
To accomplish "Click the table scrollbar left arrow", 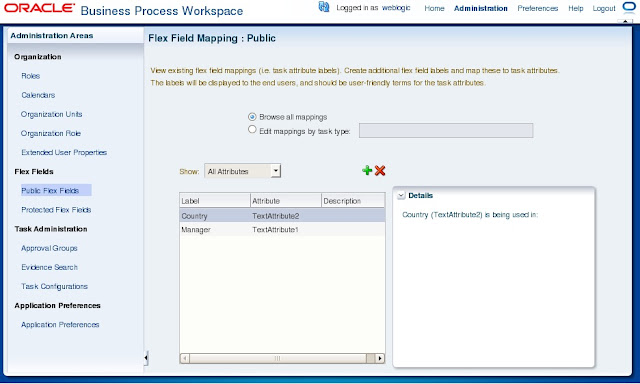I will [185, 358].
